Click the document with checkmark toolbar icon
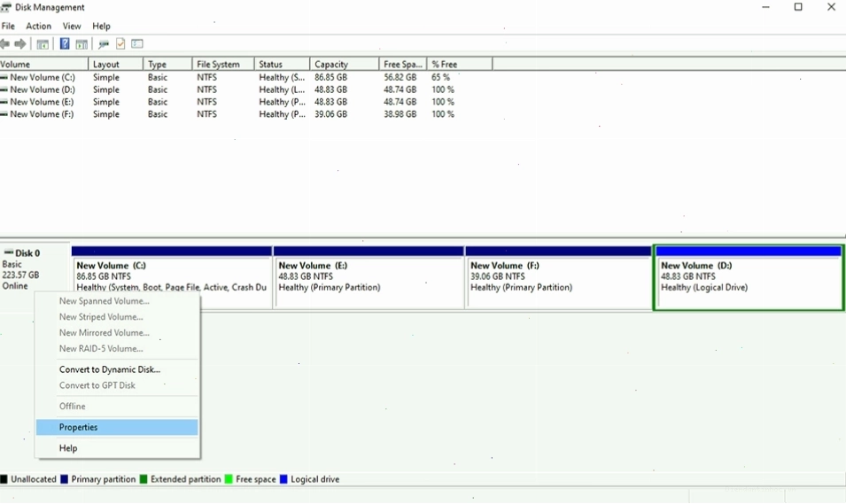Viewport: 846px width, 504px height. coord(120,43)
